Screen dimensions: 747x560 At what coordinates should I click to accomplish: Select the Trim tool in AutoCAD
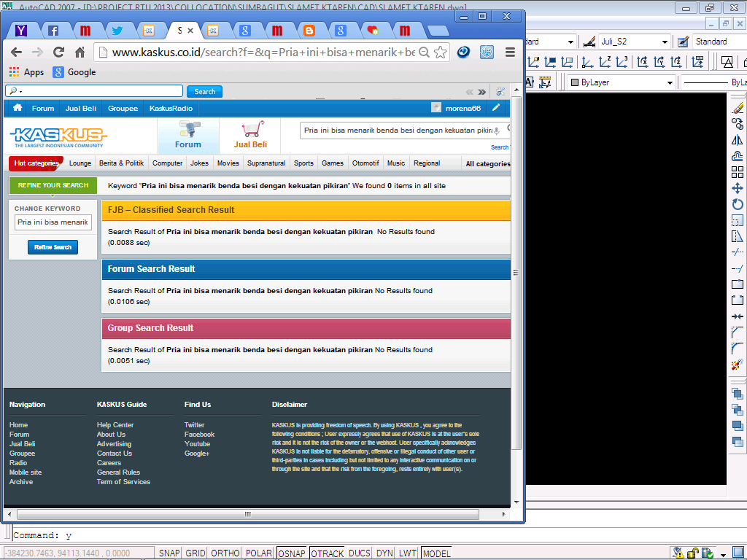738,252
